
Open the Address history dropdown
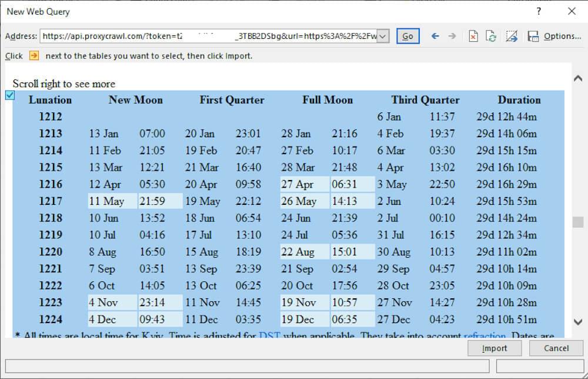click(382, 36)
